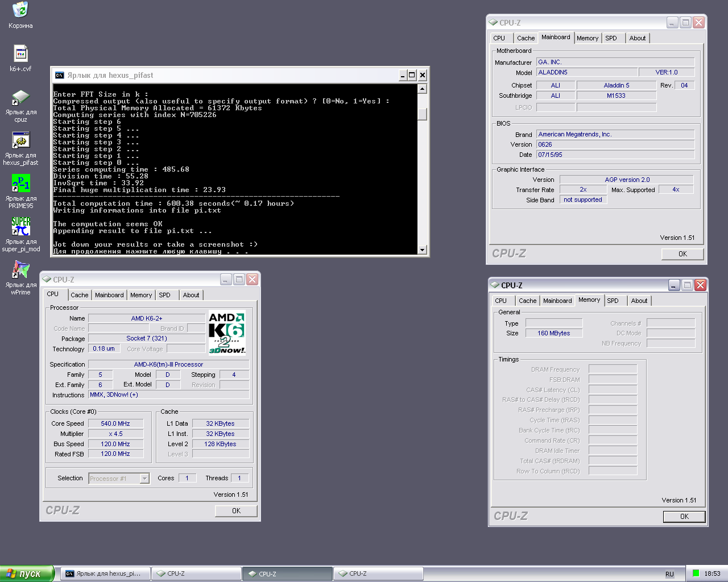
Task: Click the green tray icon near the clock
Action: click(696, 573)
